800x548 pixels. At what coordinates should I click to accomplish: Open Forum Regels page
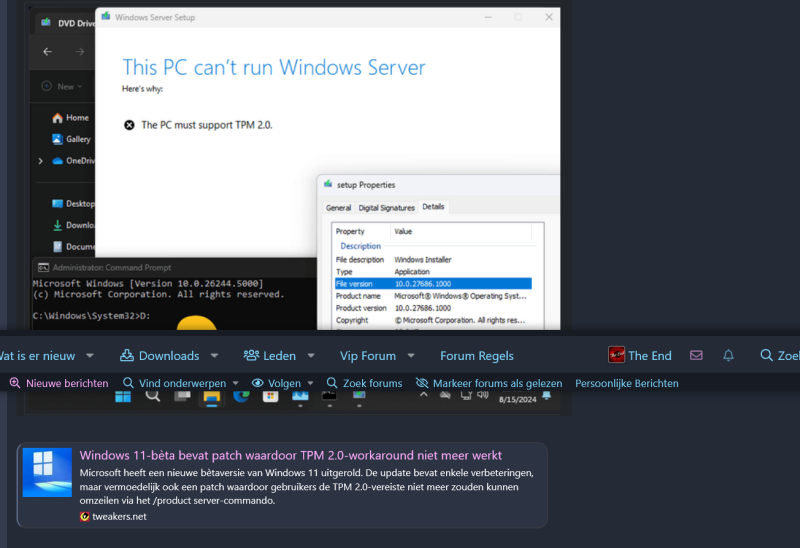click(477, 356)
